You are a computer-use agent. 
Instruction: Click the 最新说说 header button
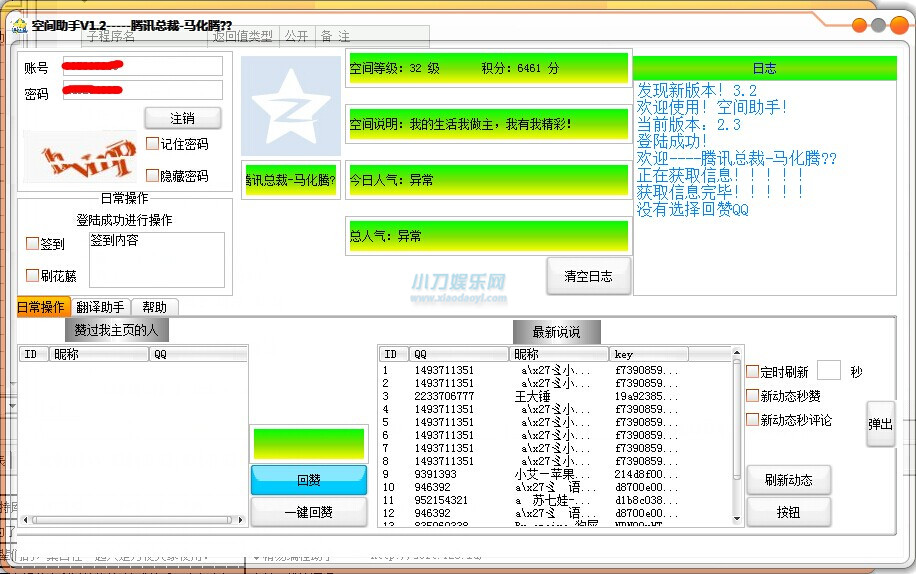(x=556, y=332)
